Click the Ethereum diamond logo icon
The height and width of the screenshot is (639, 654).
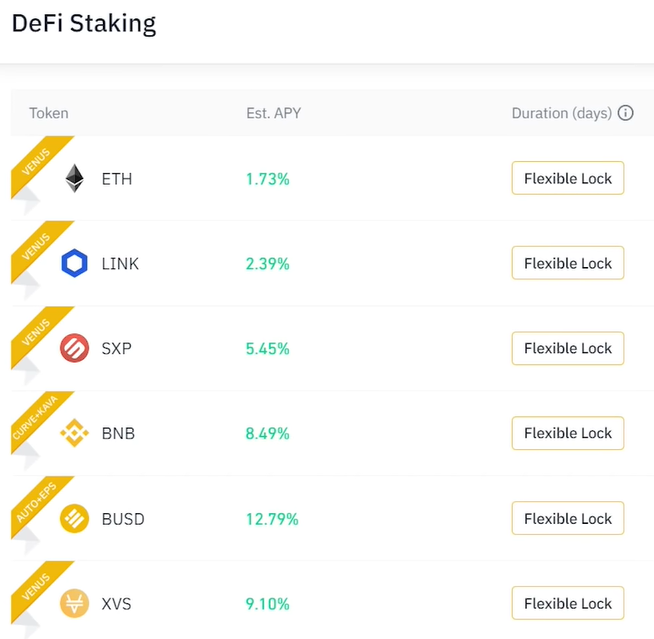tap(75, 179)
